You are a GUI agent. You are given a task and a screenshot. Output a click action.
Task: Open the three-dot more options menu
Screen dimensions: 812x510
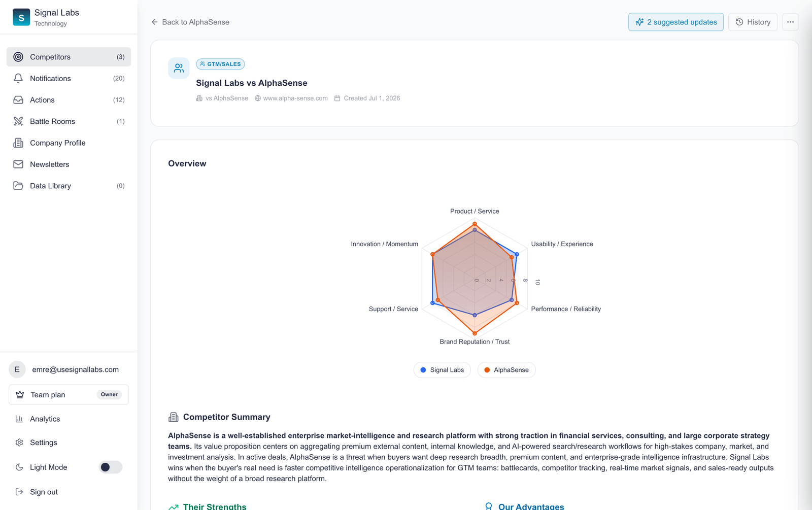click(x=790, y=22)
